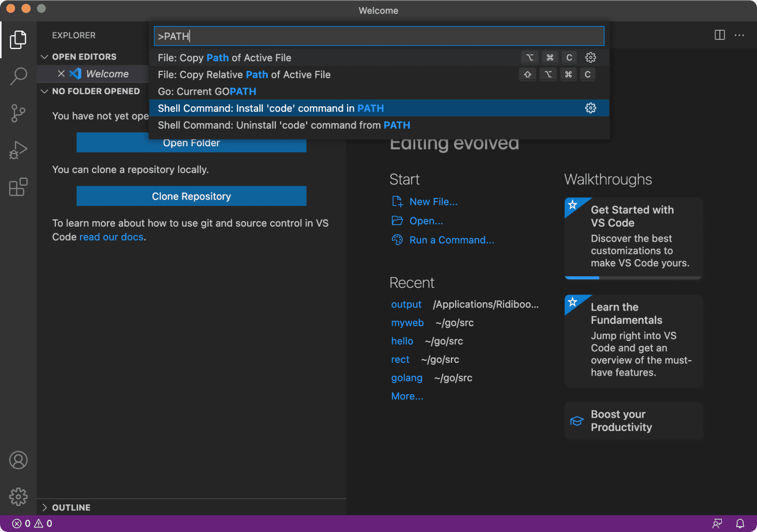The image size is (757, 532).
Task: Open recent folder 'golang'
Action: pos(407,378)
